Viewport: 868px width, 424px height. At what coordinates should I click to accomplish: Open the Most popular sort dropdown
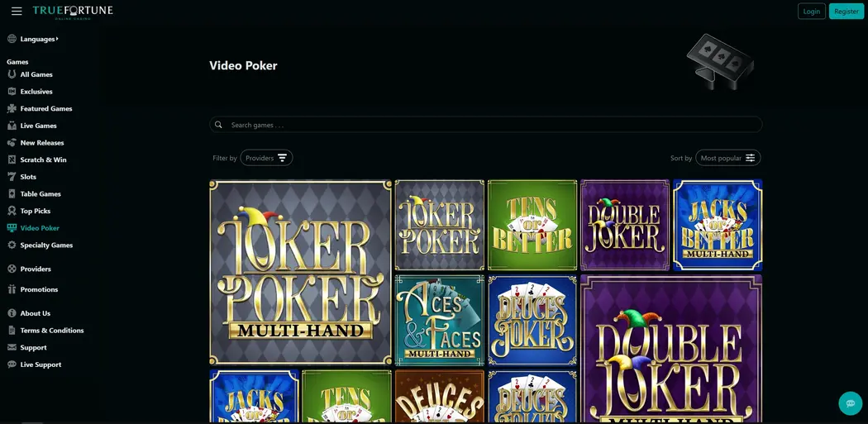point(728,158)
